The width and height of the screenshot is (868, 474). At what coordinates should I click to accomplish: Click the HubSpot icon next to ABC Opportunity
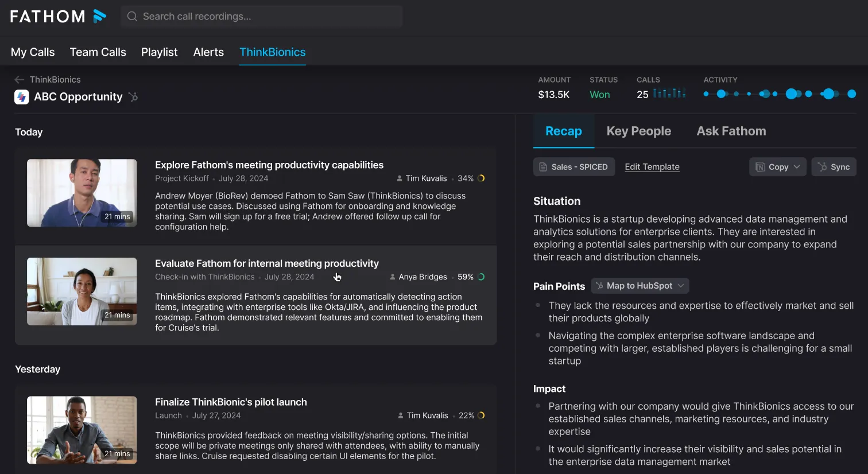pyautogui.click(x=133, y=97)
